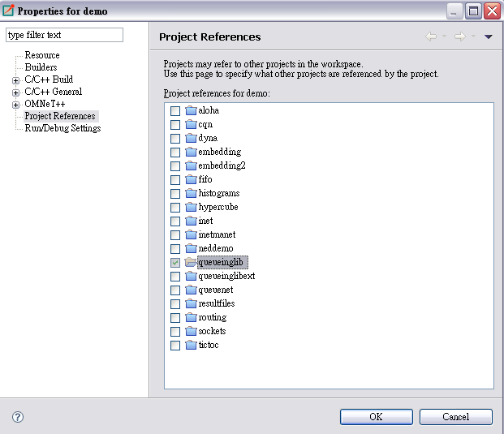The height and width of the screenshot is (434, 504).
Task: Check the queuenet project reference
Action: (x=175, y=290)
